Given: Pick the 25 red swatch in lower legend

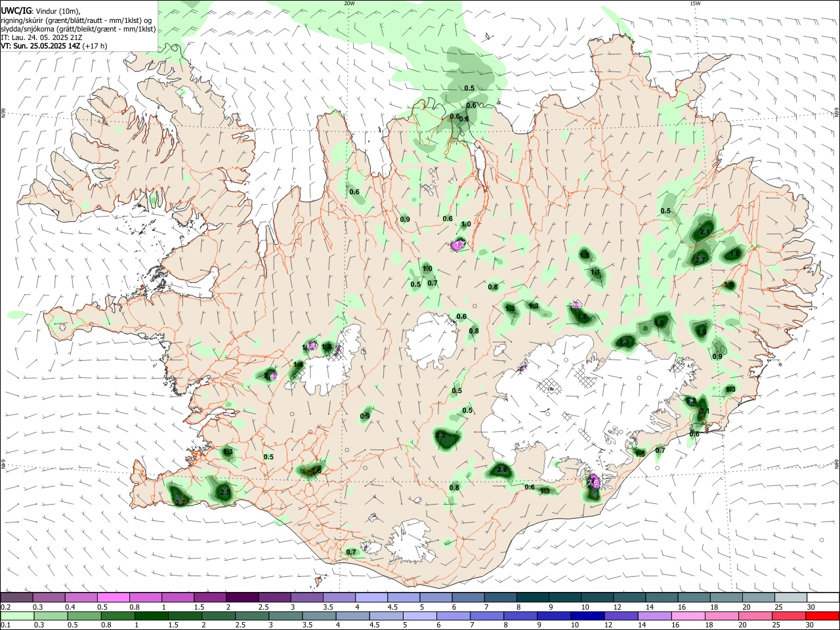Looking at the screenshot, I should [x=789, y=616].
